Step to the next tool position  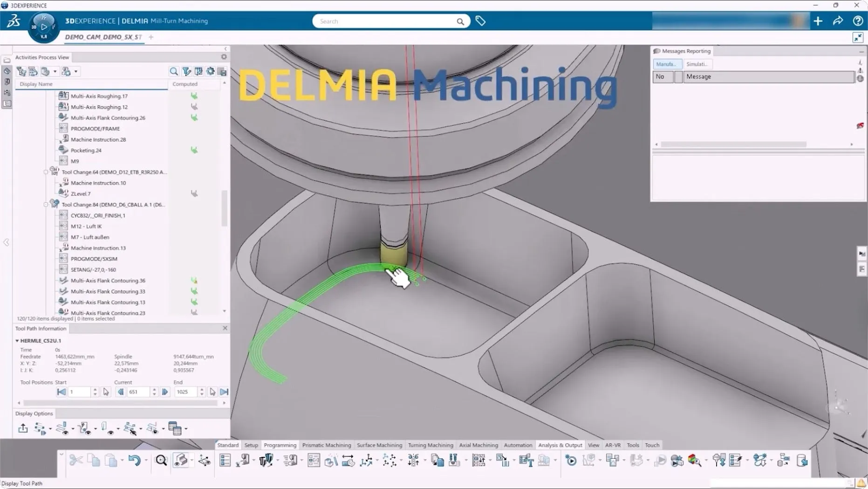[165, 392]
